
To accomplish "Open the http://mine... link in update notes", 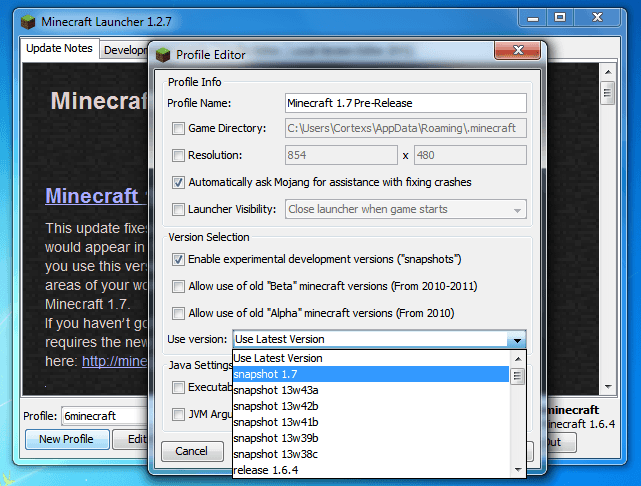I will [114, 361].
